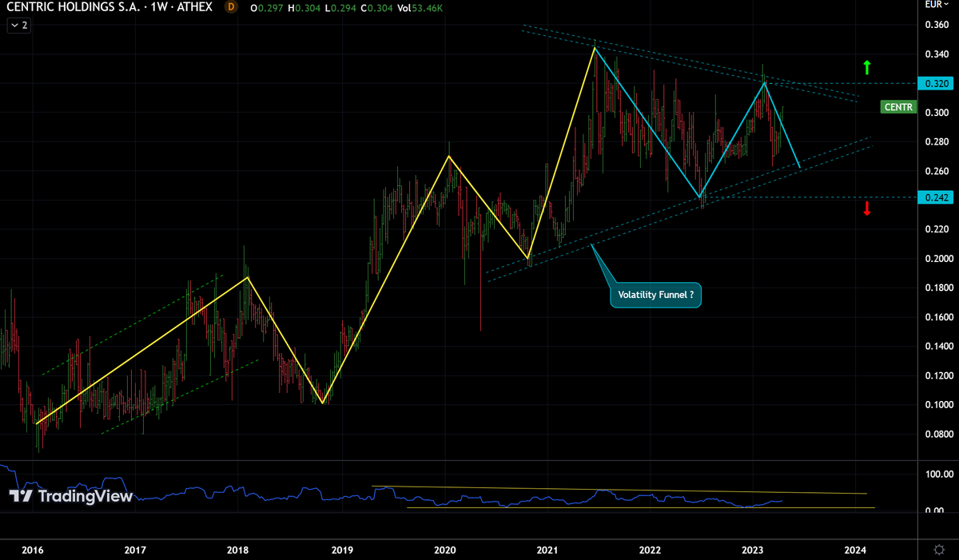
Task: Click the 2018 label on time axis
Action: coord(238,550)
